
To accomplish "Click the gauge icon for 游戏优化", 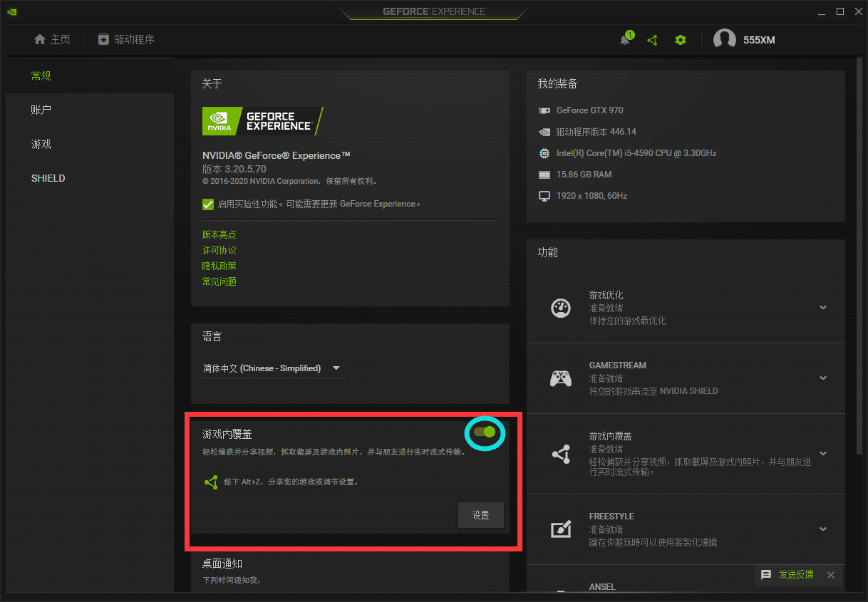I will (x=561, y=308).
